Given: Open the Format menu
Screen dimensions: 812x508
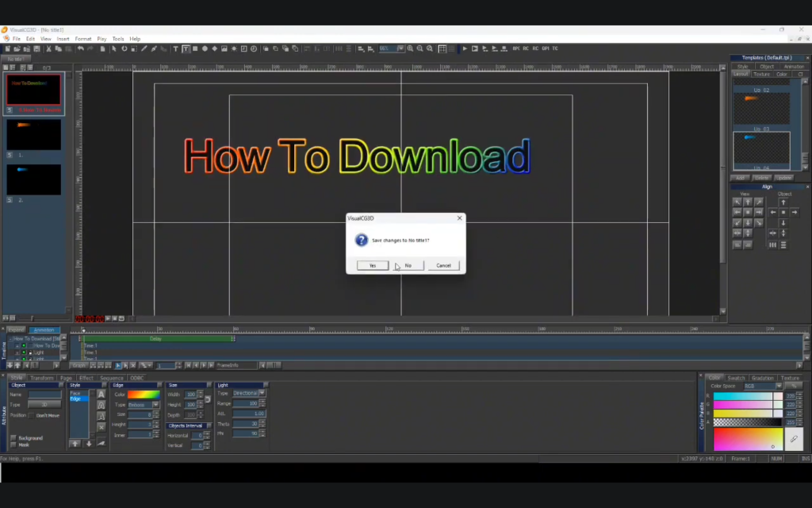Looking at the screenshot, I should (82, 38).
